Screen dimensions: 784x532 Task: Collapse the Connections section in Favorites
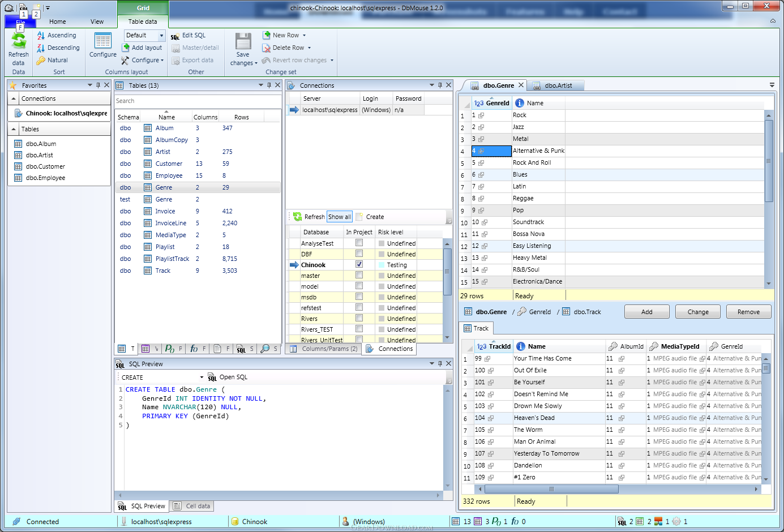(14, 98)
